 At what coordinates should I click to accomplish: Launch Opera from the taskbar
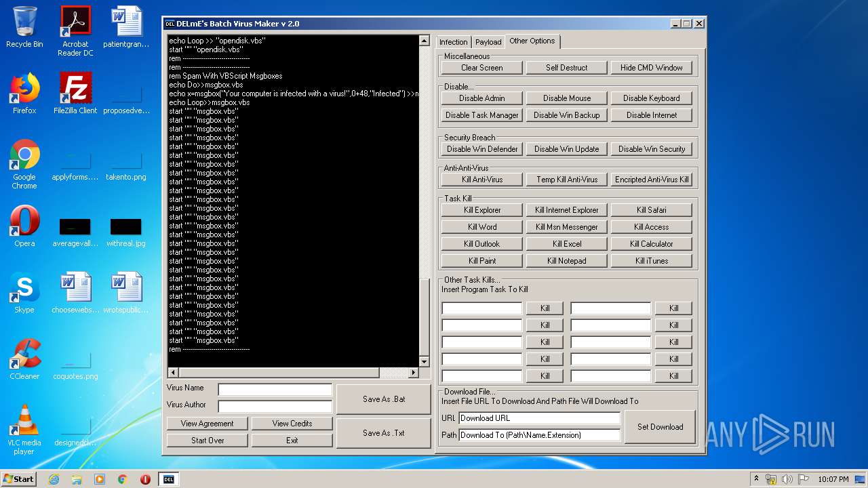145,479
